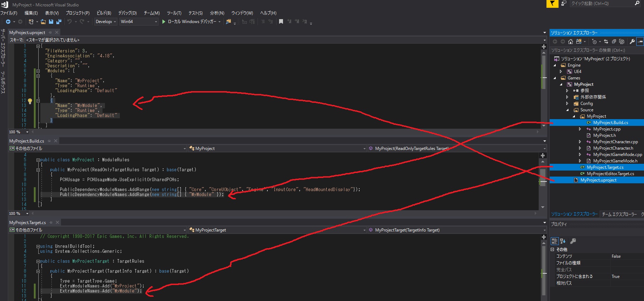Select MyProject.Build.cs in Solution Explorer
644x301 pixels.
pyautogui.click(x=610, y=123)
